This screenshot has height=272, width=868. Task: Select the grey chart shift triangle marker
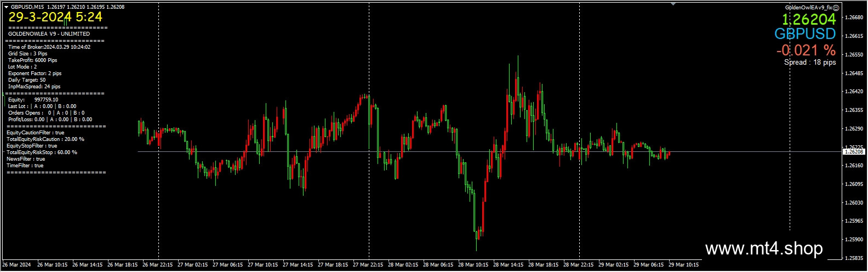[x=673, y=4]
